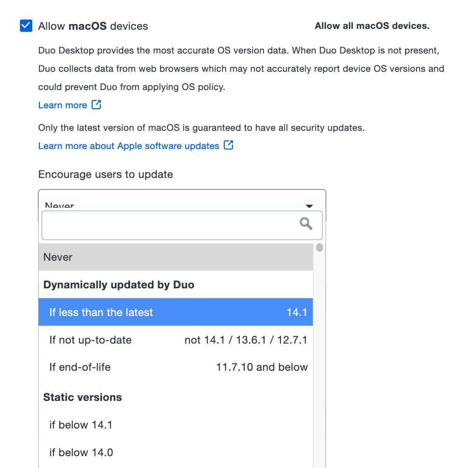Image resolution: width=476 pixels, height=468 pixels.
Task: Click the external link icon beside Learn more
Action: click(96, 104)
